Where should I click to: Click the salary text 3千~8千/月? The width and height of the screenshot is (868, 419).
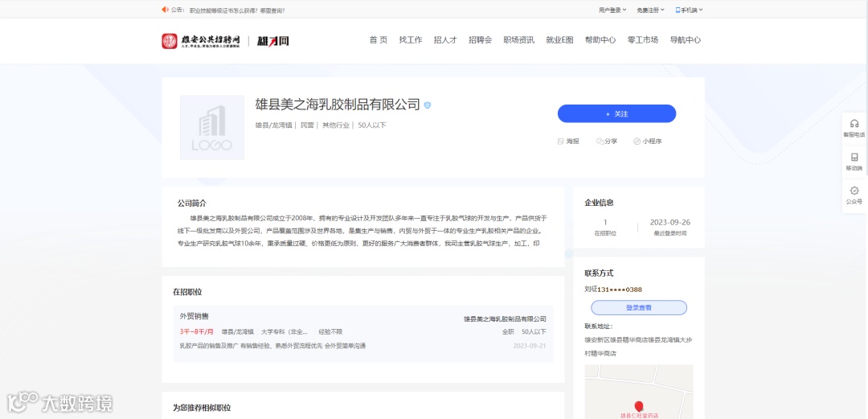[197, 332]
